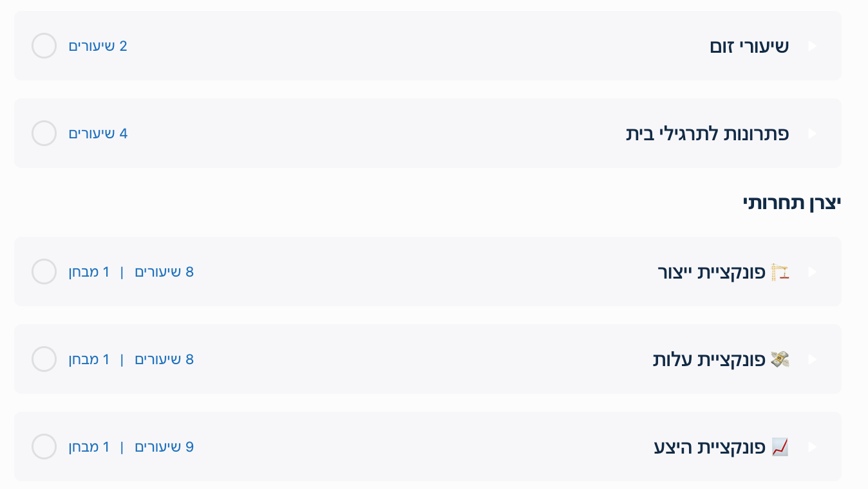Mark פונקציית היצע section circle
Image resolution: width=868 pixels, height=489 pixels.
[44, 447]
